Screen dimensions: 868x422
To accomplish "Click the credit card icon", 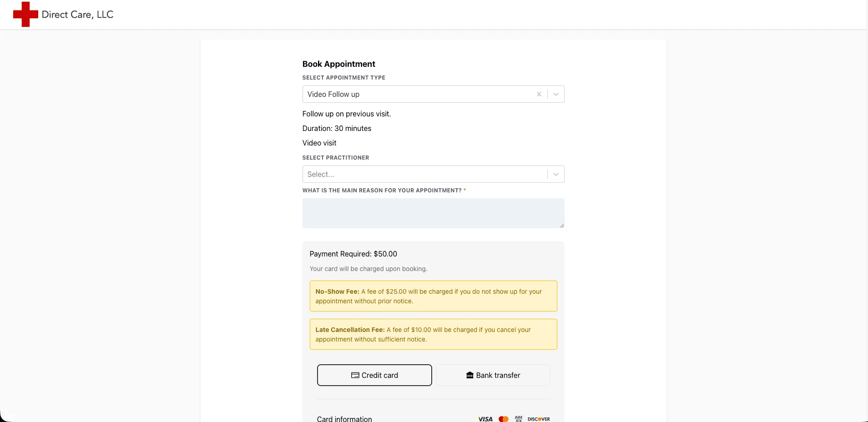I will (355, 375).
